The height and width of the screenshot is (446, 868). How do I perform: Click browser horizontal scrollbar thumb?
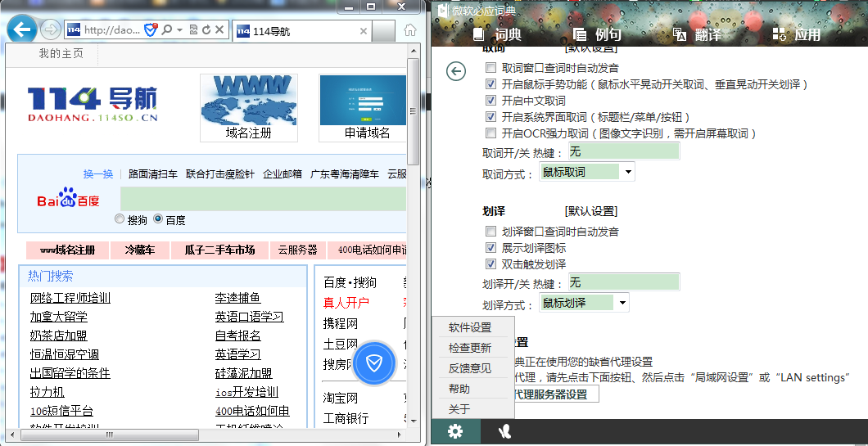(110, 435)
